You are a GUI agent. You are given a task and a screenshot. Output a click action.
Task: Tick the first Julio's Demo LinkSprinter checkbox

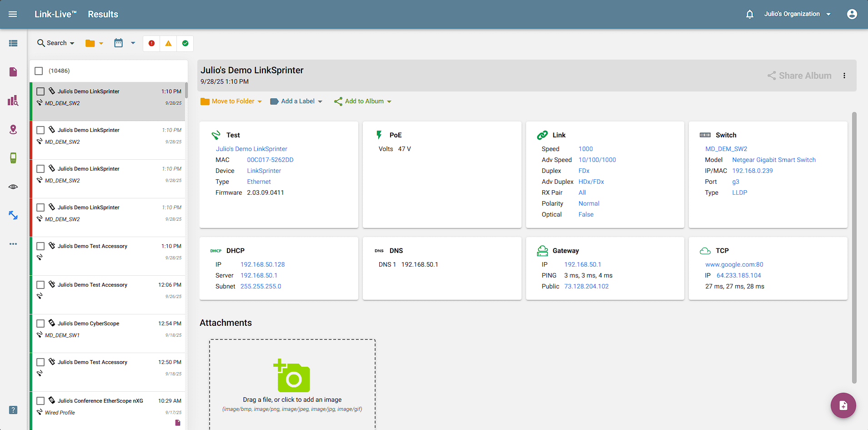click(40, 91)
